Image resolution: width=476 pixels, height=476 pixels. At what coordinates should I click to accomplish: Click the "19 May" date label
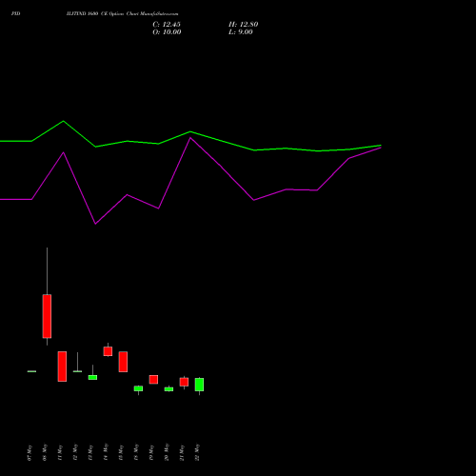151,453
